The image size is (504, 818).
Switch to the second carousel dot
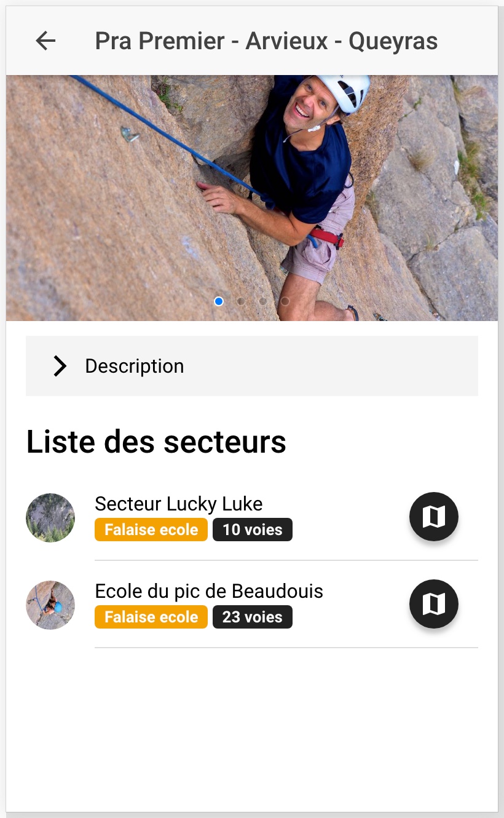click(241, 301)
